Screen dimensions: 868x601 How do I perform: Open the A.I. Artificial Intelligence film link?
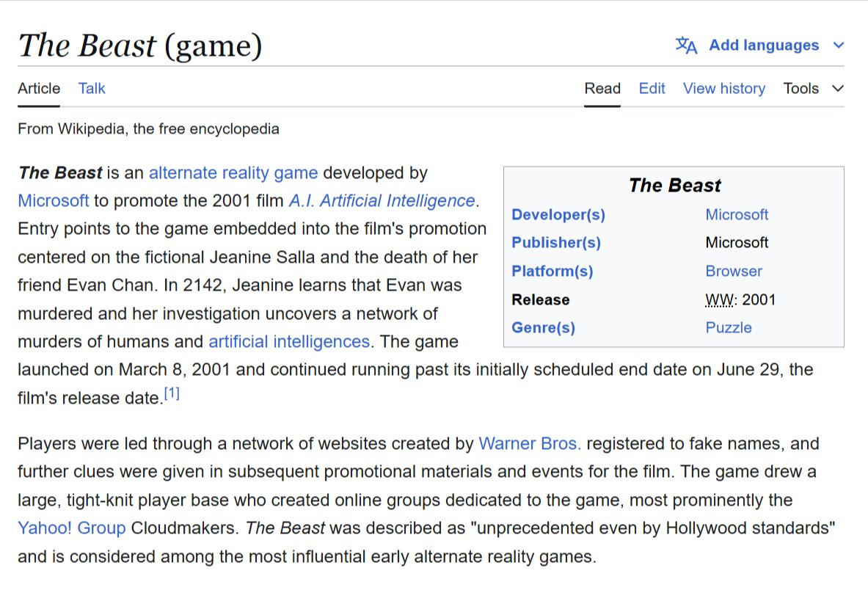(382, 201)
